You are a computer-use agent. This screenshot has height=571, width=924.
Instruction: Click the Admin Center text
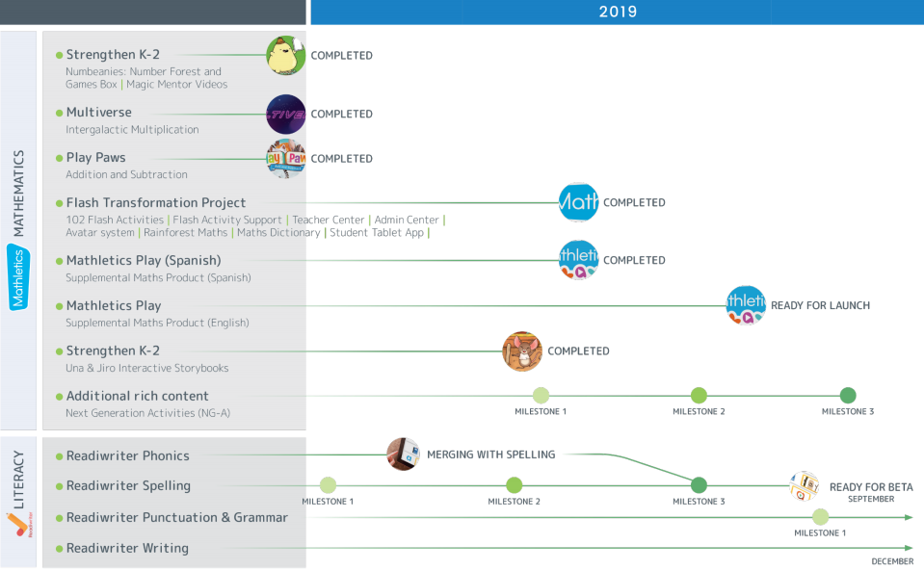pyautogui.click(x=407, y=221)
